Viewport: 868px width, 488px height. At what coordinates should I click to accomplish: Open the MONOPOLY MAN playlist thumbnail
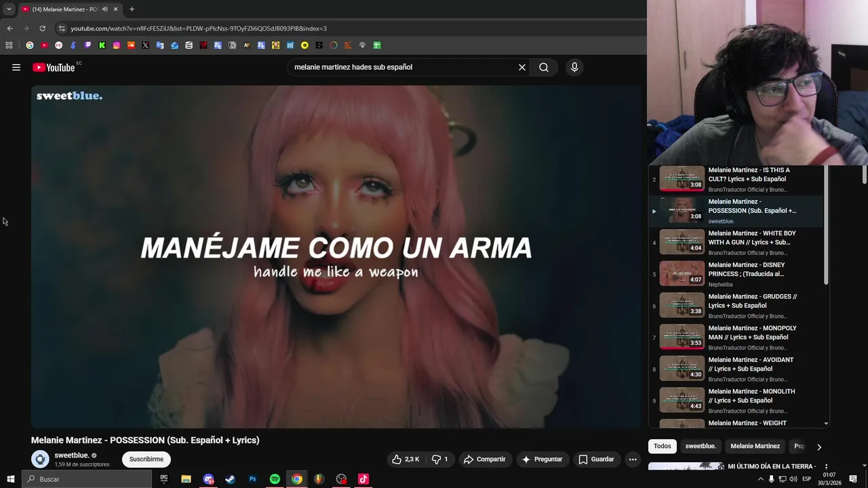[x=682, y=337]
